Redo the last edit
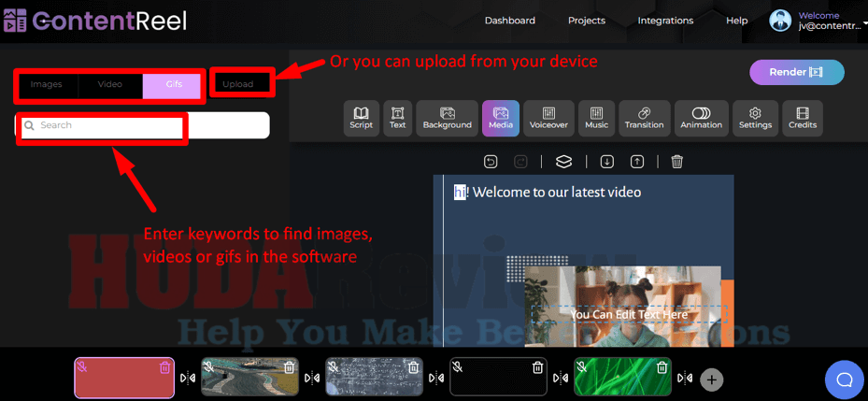The image size is (868, 401). pos(521,162)
